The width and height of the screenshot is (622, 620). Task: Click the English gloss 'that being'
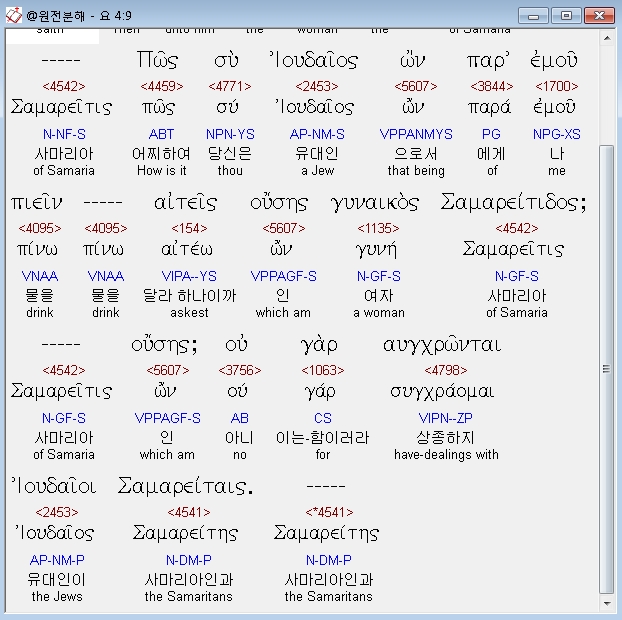click(x=416, y=171)
